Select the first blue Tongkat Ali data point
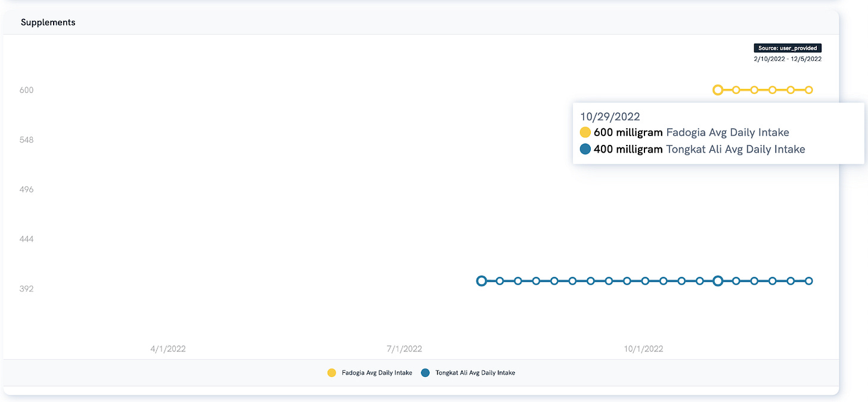868x402 pixels. point(482,281)
